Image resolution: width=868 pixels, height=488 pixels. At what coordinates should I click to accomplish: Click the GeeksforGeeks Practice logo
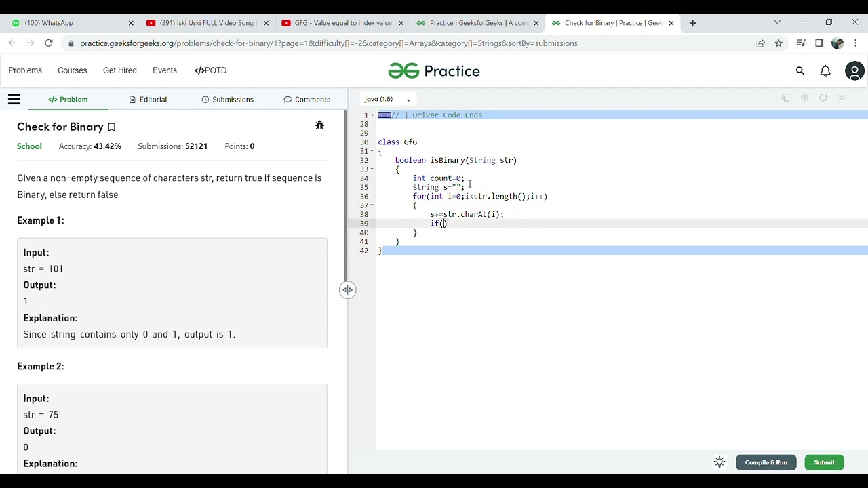(434, 70)
